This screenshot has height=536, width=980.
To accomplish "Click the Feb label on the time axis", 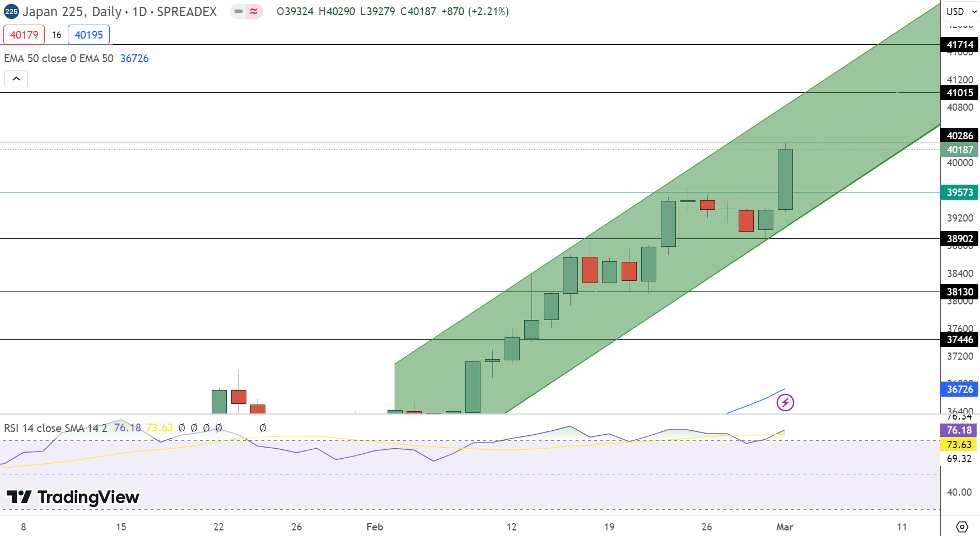I will tap(375, 527).
